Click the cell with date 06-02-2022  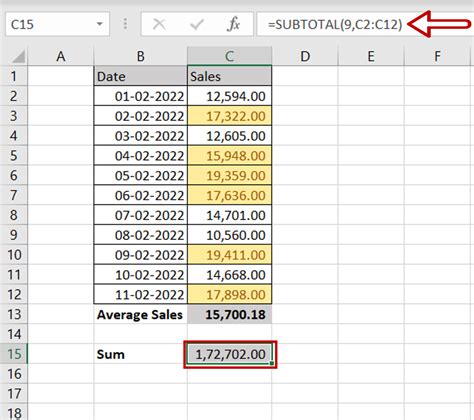click(x=141, y=195)
